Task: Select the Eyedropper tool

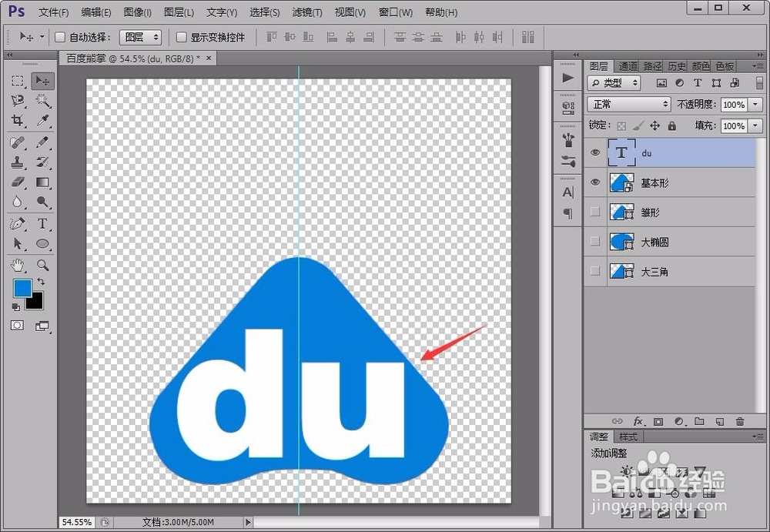Action: coord(42,120)
